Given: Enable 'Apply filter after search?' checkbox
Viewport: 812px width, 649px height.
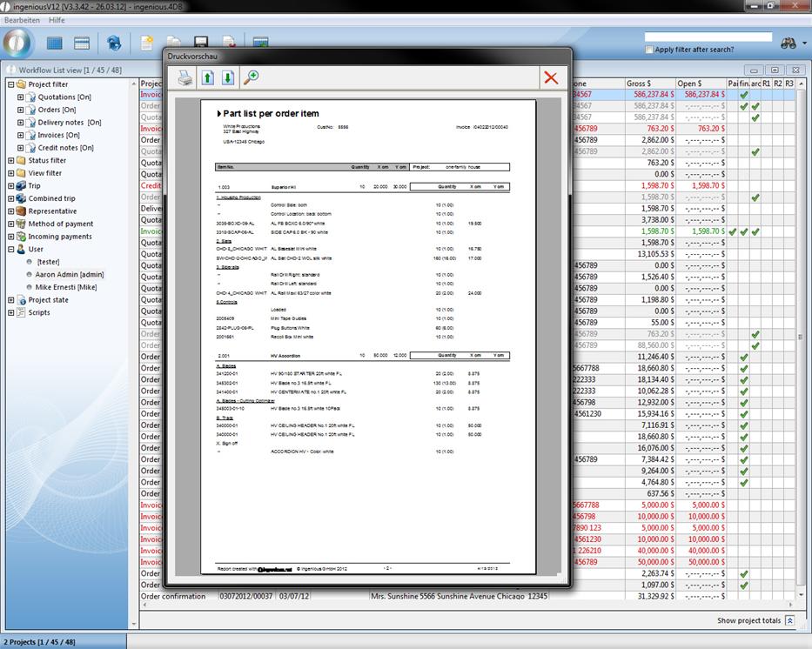Looking at the screenshot, I should (649, 50).
